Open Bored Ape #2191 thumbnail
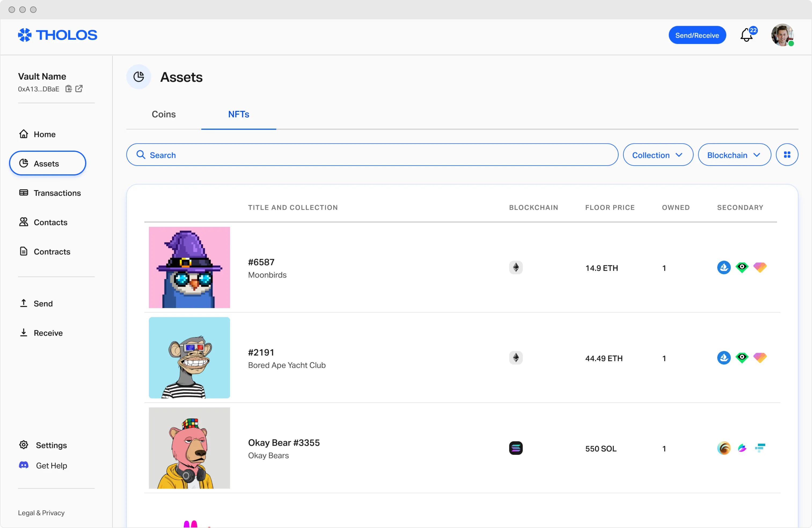Viewport: 812px width, 528px height. click(189, 357)
